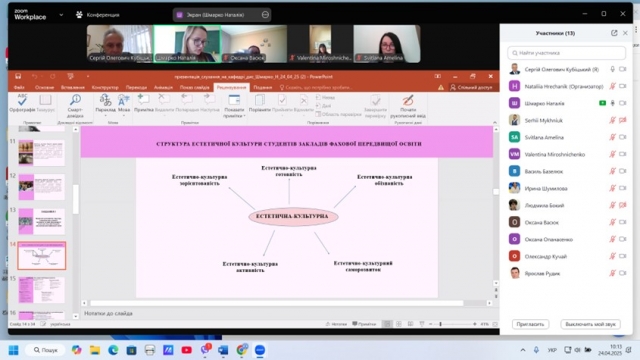Click Выключить мой звук button
The height and width of the screenshot is (360, 640).
pos(590,324)
